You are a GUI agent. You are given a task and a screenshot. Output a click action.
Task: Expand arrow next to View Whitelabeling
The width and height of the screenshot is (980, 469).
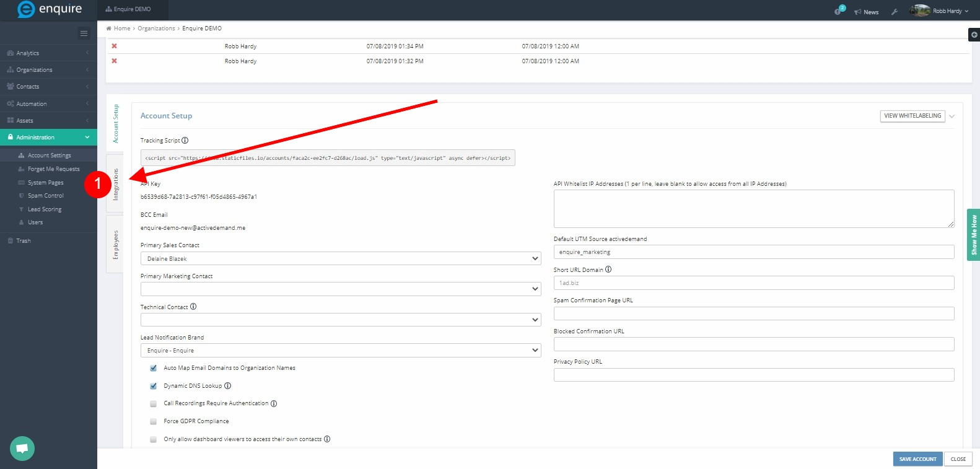click(x=952, y=116)
